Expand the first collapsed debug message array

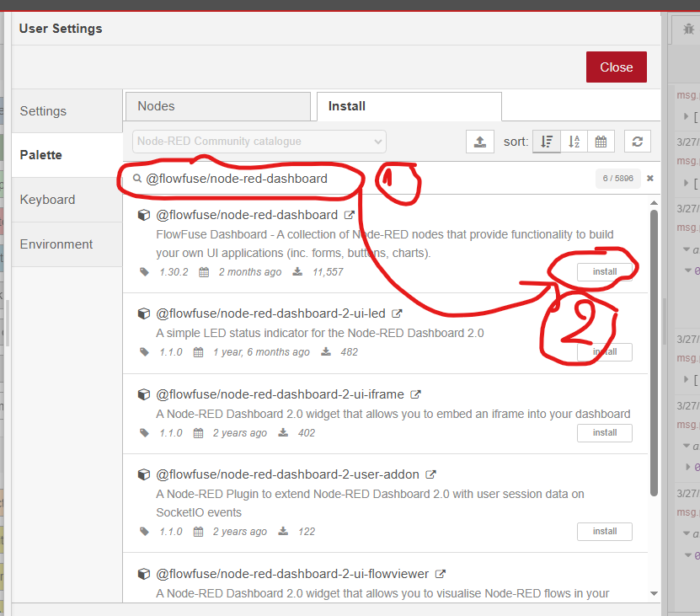coord(686,116)
